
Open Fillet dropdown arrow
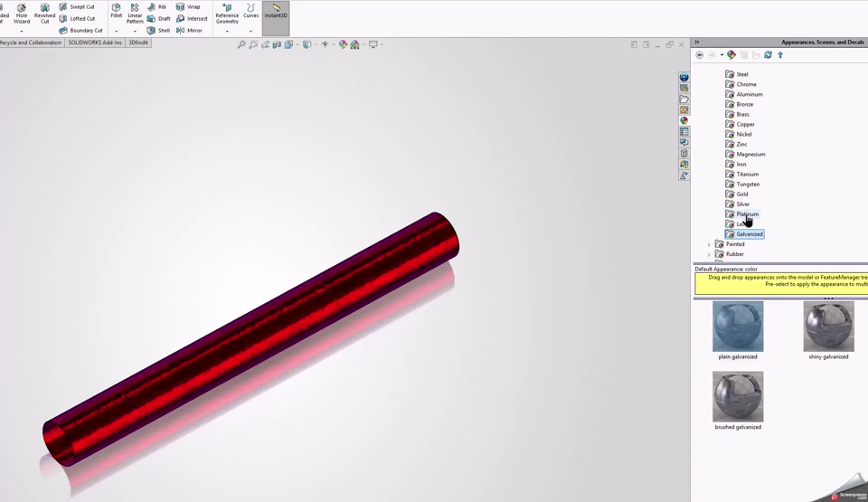[x=117, y=31]
